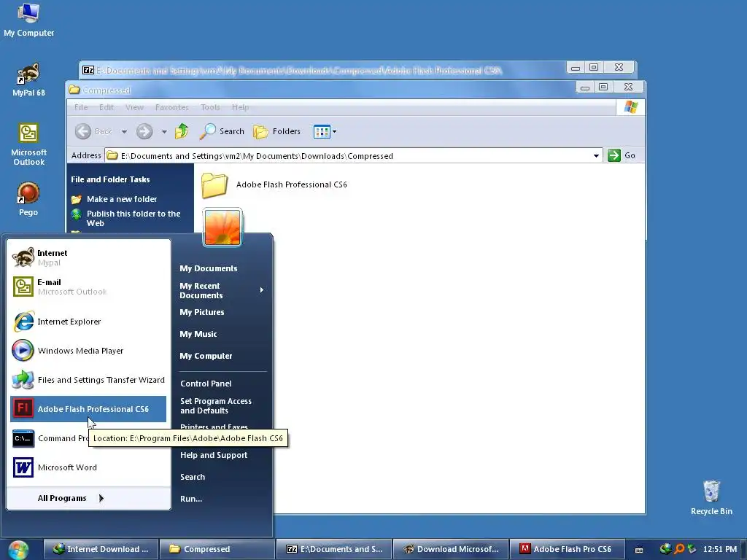This screenshot has width=747, height=560.
Task: Open the Favorites menu
Action: [x=172, y=107]
